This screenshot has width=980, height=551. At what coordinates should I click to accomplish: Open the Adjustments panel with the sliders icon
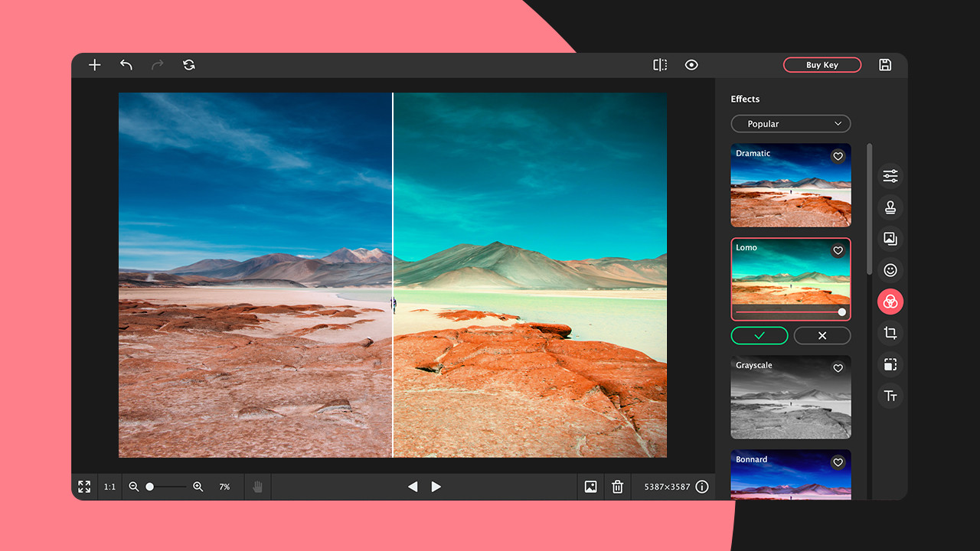pyautogui.click(x=890, y=175)
